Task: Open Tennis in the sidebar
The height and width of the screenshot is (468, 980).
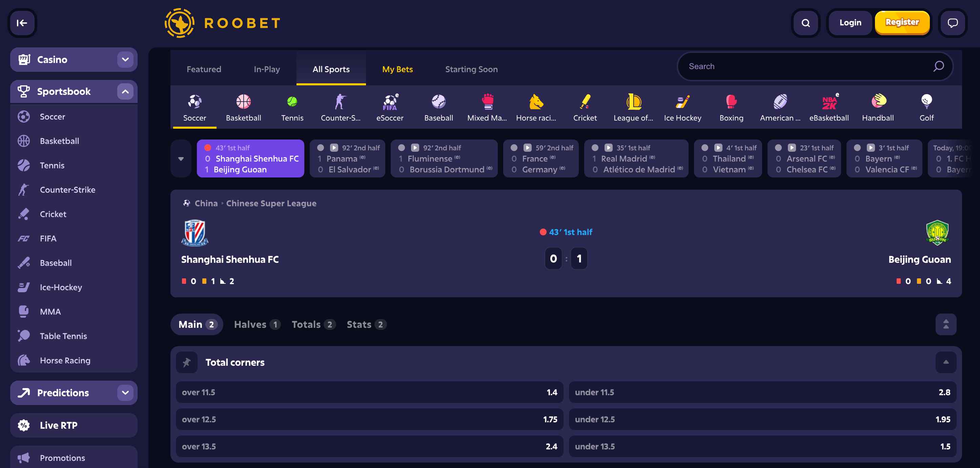Action: pos(74,165)
